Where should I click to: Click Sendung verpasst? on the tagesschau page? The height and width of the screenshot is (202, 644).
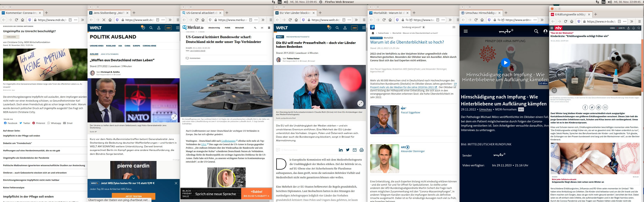(413, 27)
